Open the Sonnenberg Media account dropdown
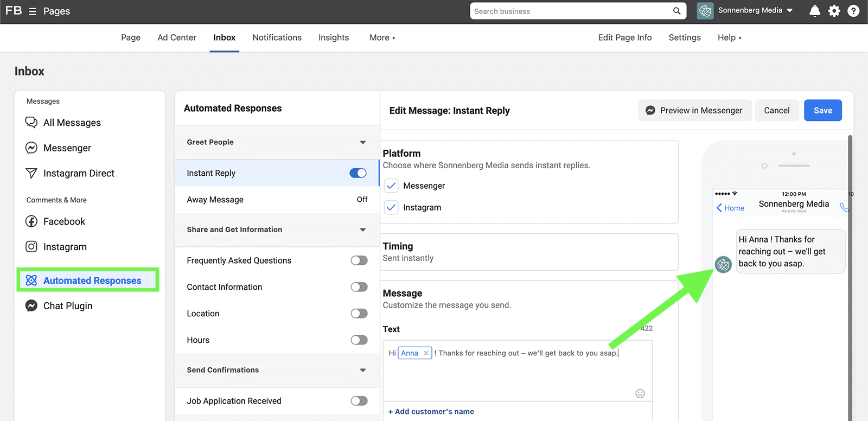Screen dimensions: 868x421 coord(755,10)
